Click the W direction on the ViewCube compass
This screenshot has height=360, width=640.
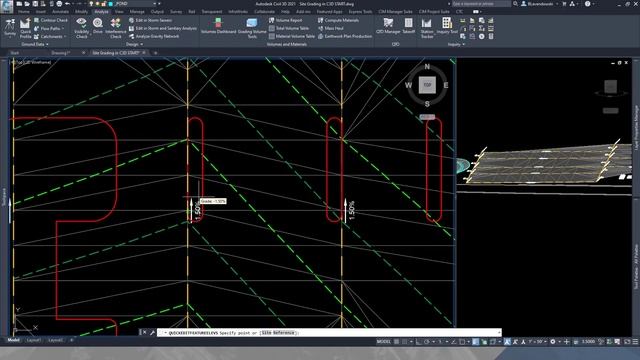point(409,85)
